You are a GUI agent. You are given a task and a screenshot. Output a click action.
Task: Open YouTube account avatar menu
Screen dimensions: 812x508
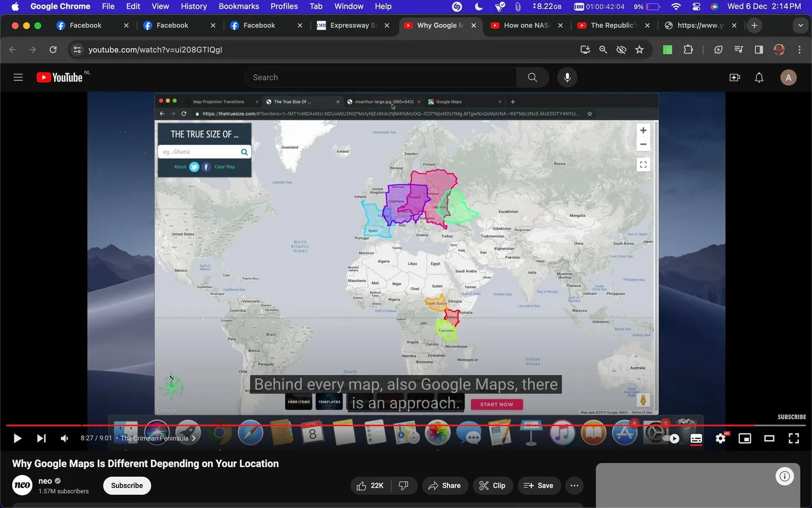(788, 77)
